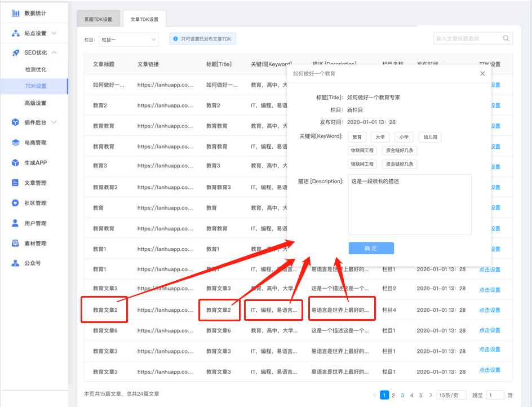Go to page 2 in pagination
Screen dimensions: 532x407
pos(393,395)
